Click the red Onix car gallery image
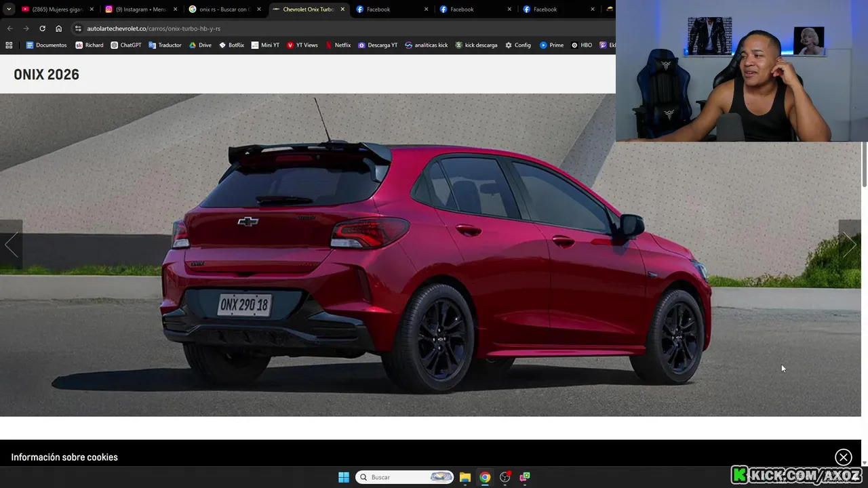This screenshot has width=868, height=488. pyautogui.click(x=431, y=255)
